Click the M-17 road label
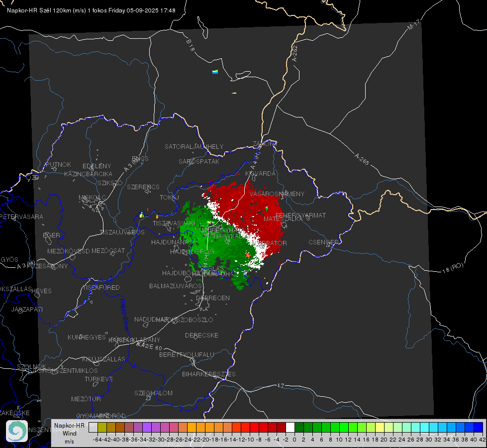This screenshot has width=487, height=448. tap(413, 25)
